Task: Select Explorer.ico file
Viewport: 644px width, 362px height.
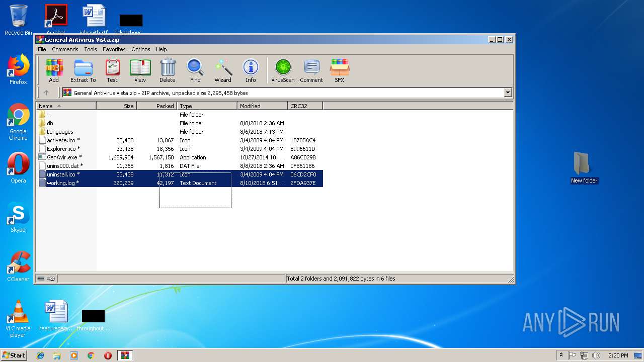Action: [180, 149]
